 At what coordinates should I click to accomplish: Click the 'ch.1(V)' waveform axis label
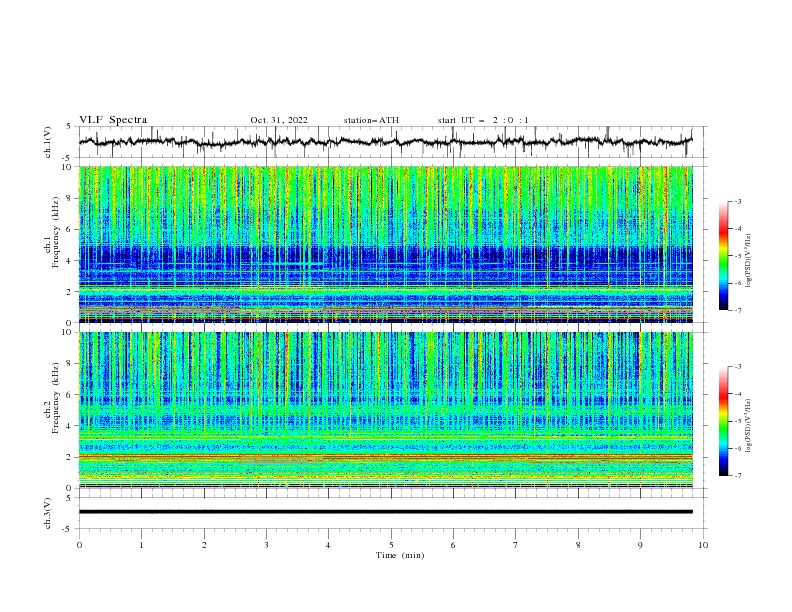(x=48, y=142)
